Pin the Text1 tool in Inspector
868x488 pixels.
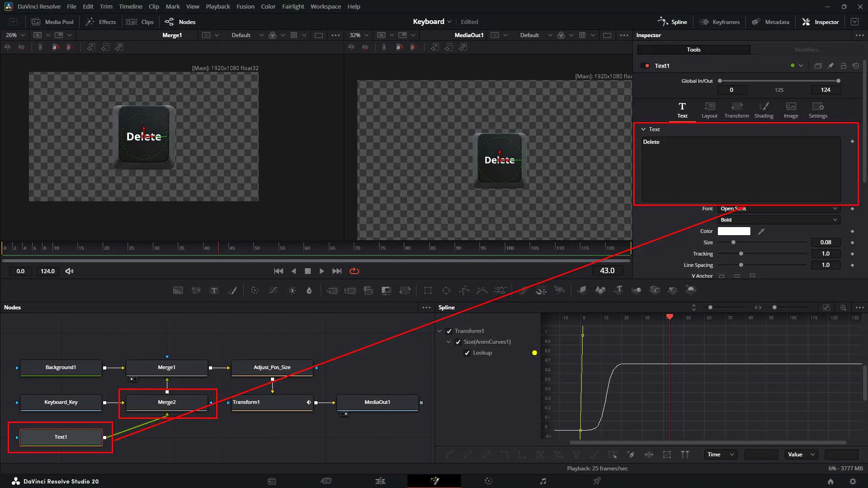(831, 66)
